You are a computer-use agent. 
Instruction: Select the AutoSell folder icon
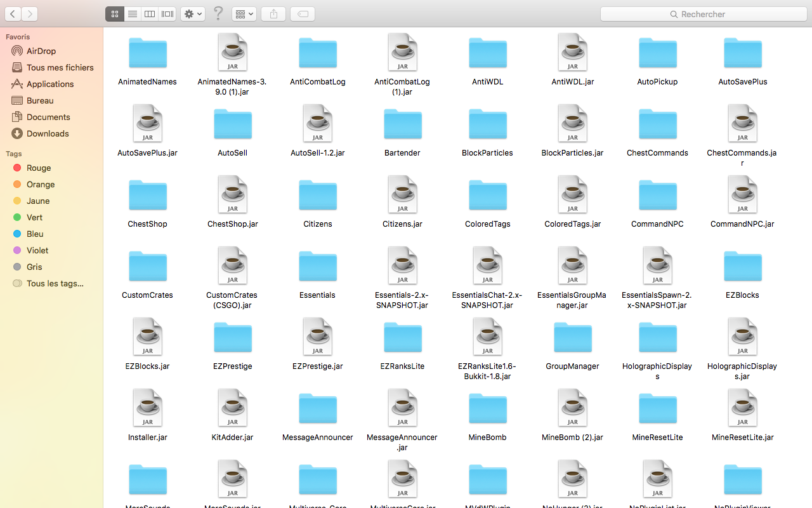click(x=233, y=124)
